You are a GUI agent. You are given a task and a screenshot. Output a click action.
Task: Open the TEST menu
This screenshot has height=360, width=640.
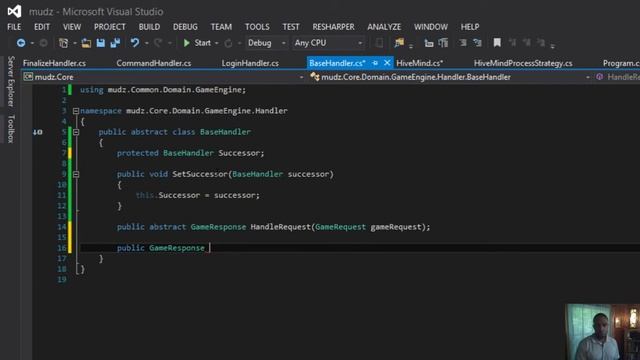coord(291,27)
